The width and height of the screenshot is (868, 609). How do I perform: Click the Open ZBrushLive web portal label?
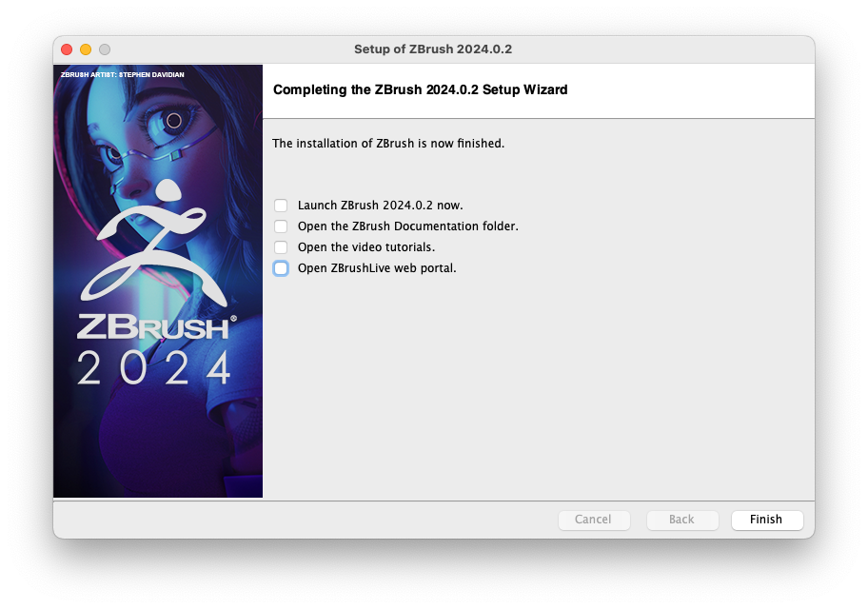click(376, 268)
